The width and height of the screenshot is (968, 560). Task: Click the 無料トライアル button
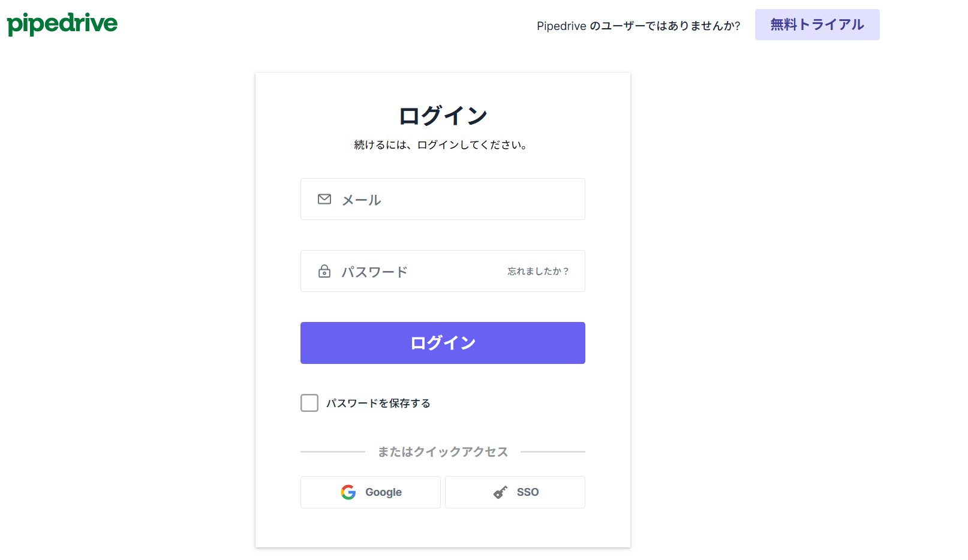click(816, 25)
